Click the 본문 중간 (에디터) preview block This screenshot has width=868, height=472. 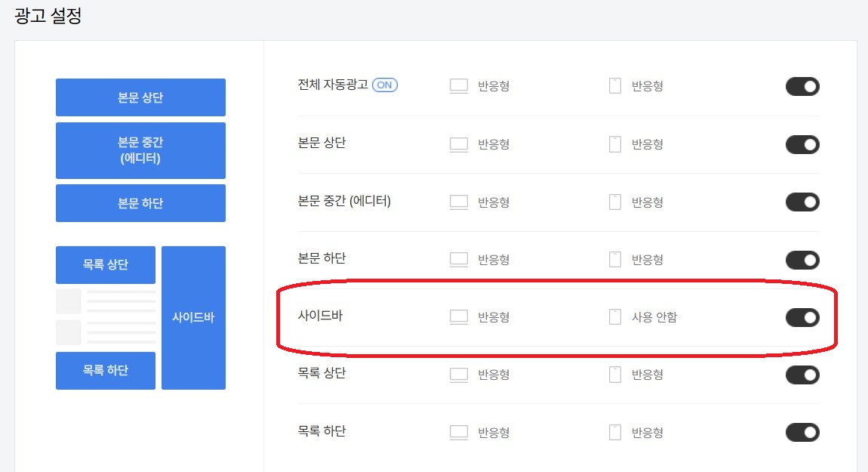click(140, 150)
